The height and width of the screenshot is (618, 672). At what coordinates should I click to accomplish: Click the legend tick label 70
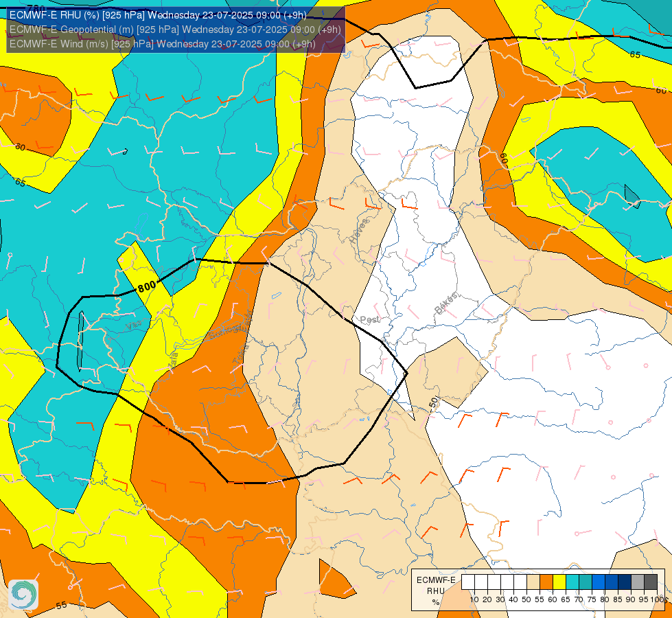tap(579, 600)
